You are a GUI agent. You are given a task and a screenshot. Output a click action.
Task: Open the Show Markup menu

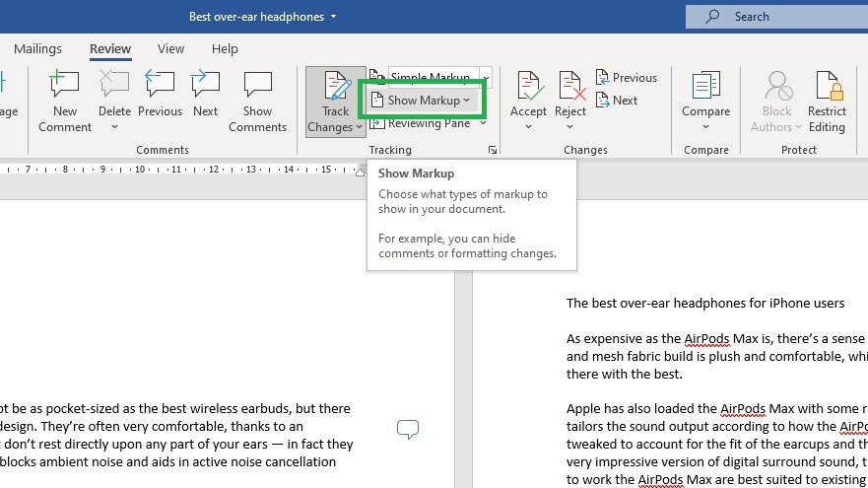tap(422, 101)
